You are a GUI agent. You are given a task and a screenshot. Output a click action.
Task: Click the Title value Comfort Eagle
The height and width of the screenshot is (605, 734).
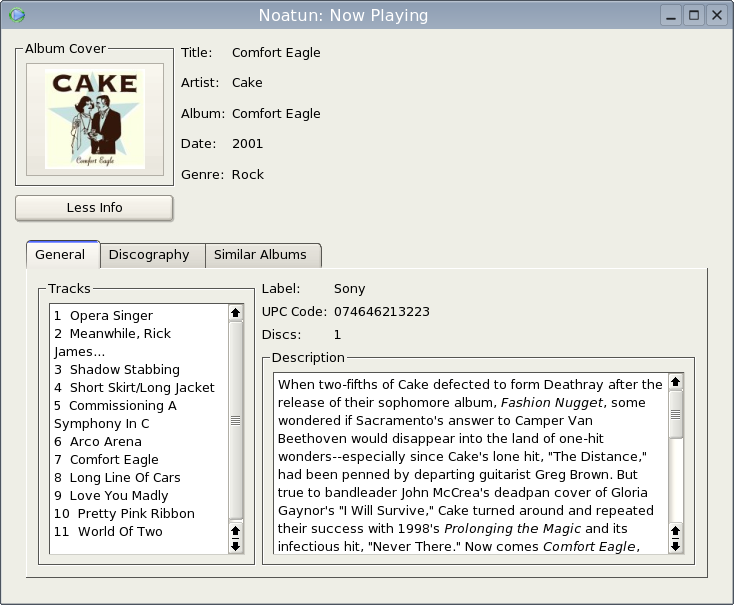click(276, 52)
